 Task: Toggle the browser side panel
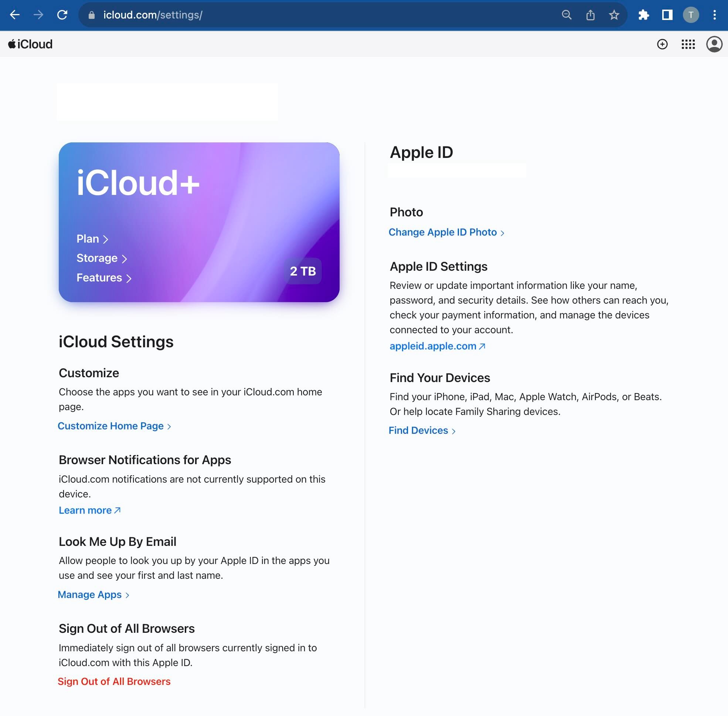pyautogui.click(x=667, y=15)
